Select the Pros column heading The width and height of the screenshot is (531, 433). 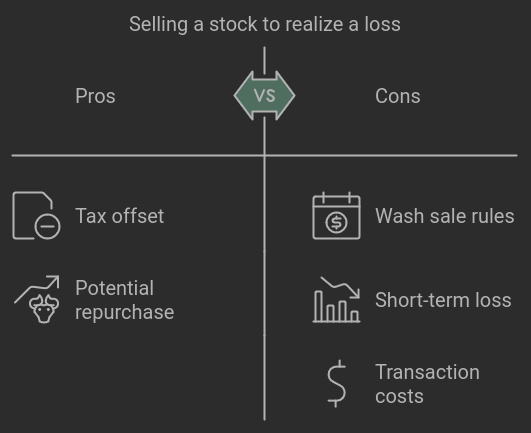coord(95,96)
